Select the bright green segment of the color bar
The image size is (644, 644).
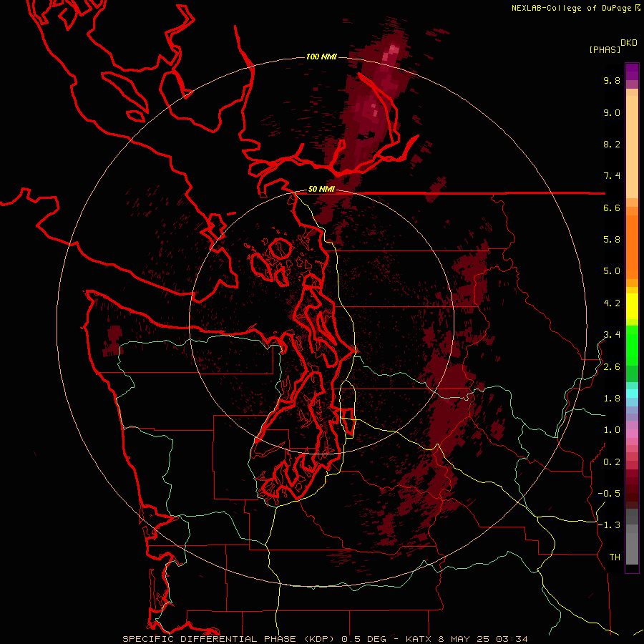pos(632,345)
